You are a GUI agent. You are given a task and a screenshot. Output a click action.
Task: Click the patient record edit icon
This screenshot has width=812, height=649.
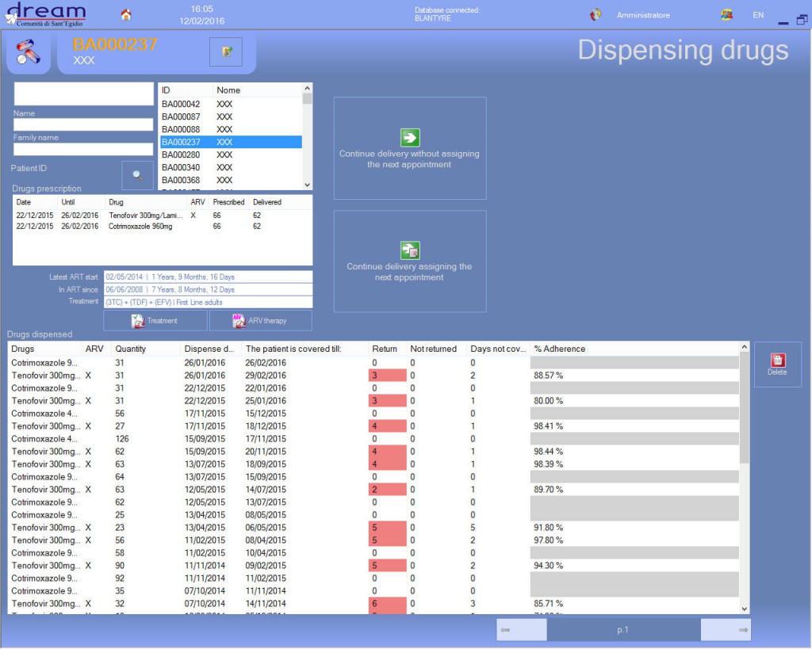226,52
